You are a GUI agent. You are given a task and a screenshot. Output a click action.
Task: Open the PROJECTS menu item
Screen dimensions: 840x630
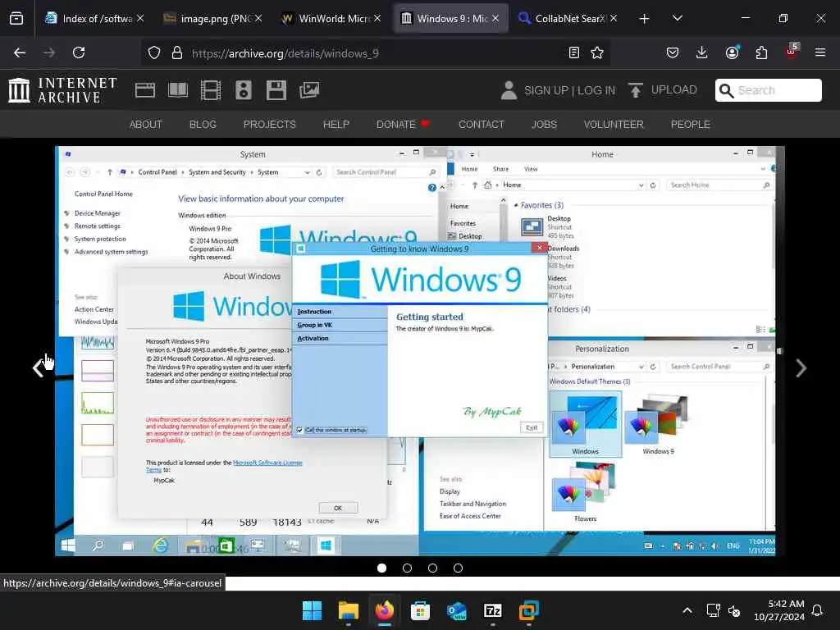269,125
